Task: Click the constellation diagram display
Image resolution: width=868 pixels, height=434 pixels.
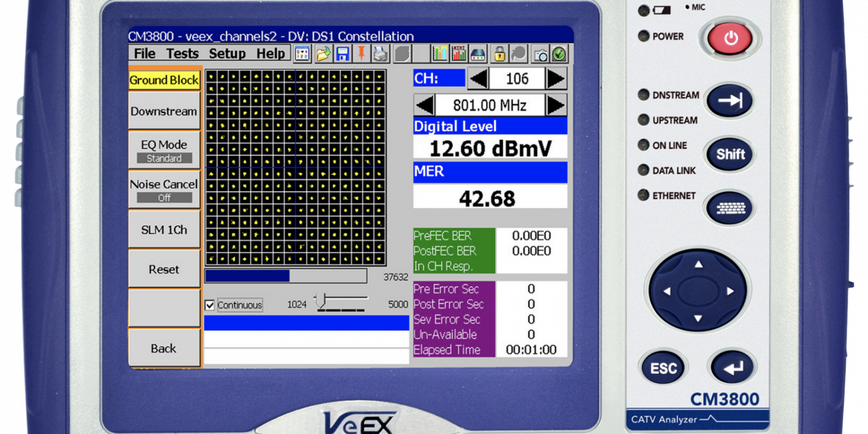Action: coord(295,168)
